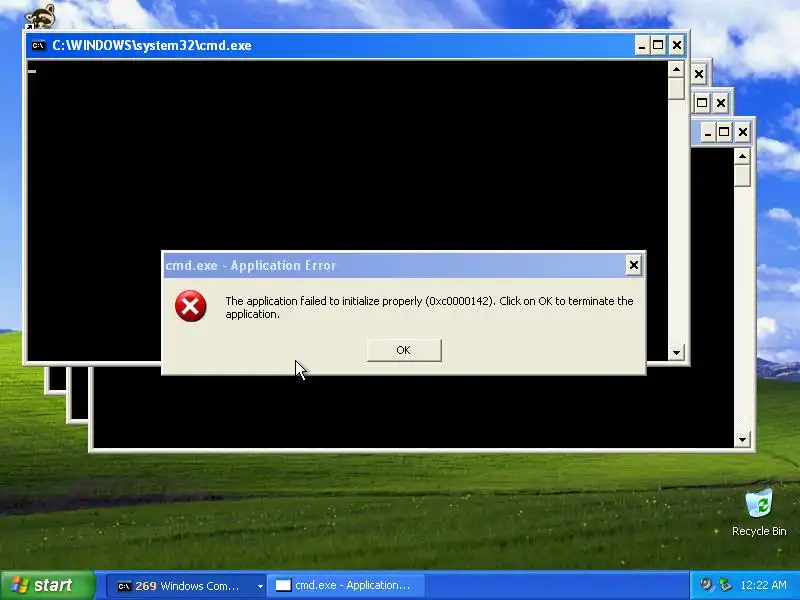Maximize the rearmost cmd window

[x=723, y=133]
